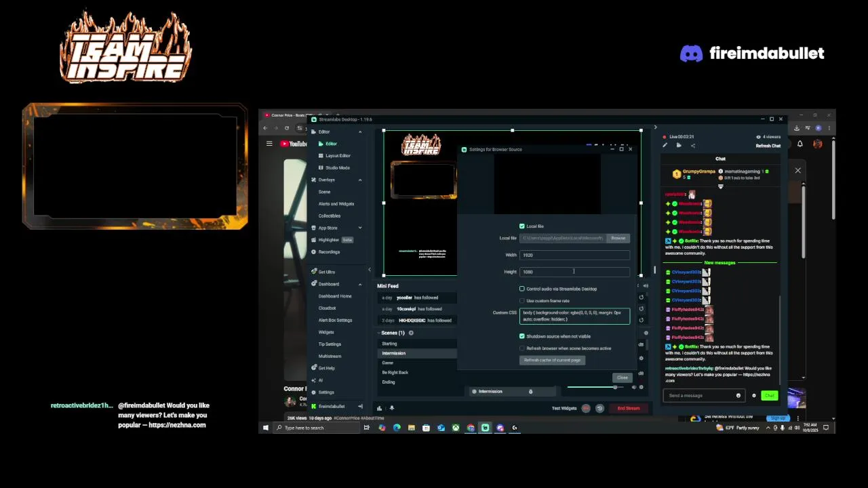Open Tip Settings in sidebar
Screen dimensions: 868x488
(x=330, y=344)
